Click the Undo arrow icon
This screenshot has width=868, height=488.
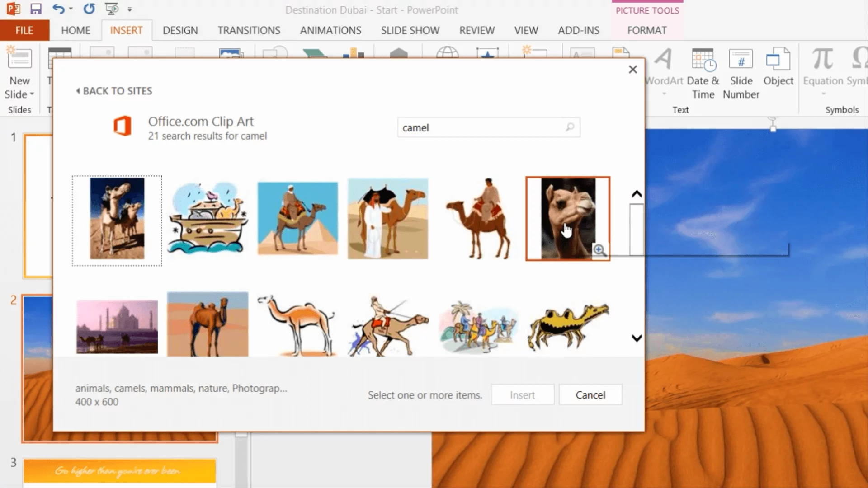tap(58, 9)
